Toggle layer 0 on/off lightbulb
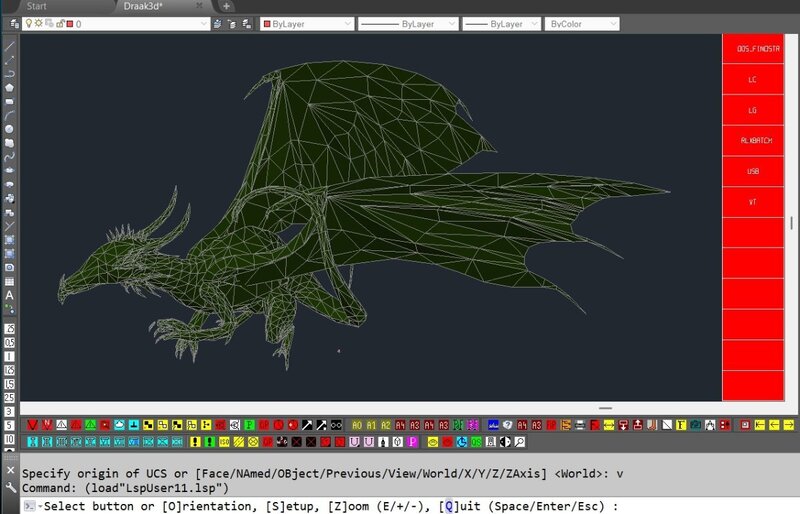Image resolution: width=800 pixels, height=514 pixels. point(29,24)
